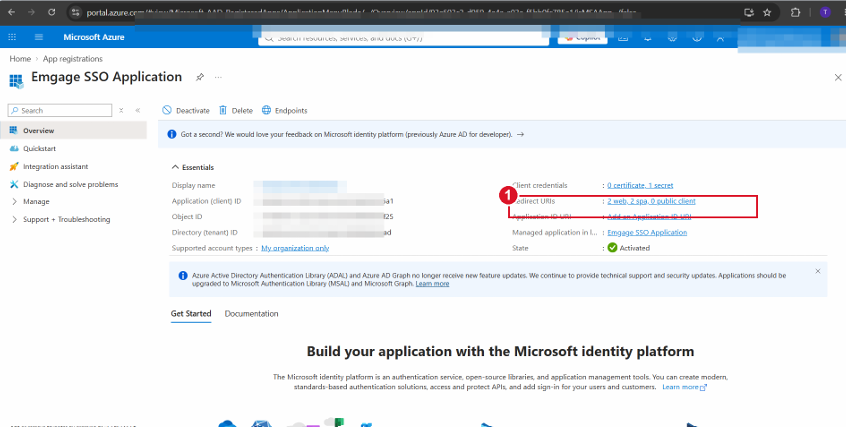Click the 'Directory (tenant) ID' label
This screenshot has height=427, width=846.
coord(204,233)
